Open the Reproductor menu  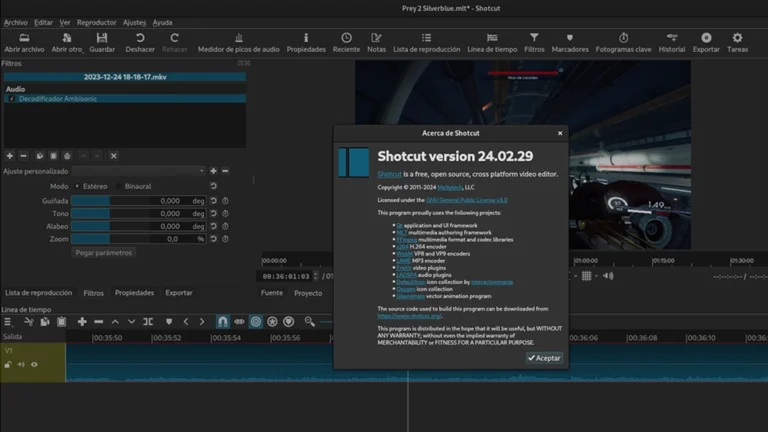[x=96, y=22]
